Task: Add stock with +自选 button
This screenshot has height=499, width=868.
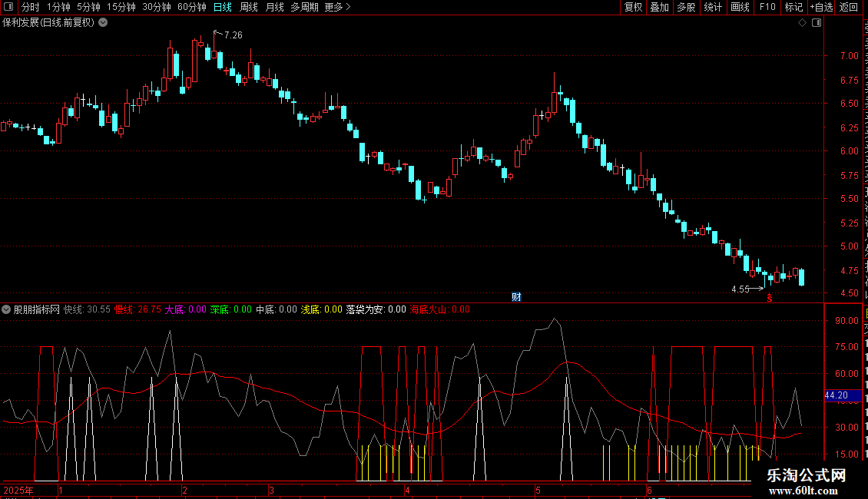Action: 821,7
